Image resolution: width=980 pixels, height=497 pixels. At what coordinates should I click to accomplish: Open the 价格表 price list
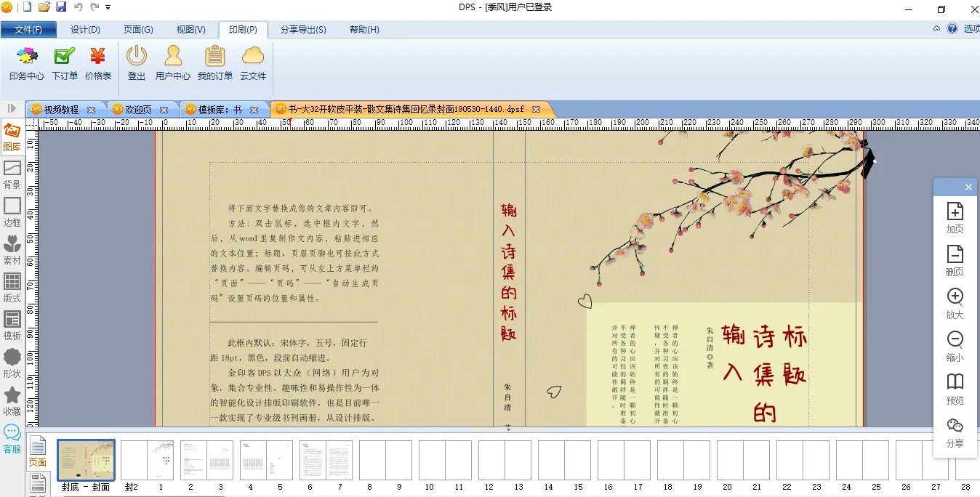[x=98, y=62]
